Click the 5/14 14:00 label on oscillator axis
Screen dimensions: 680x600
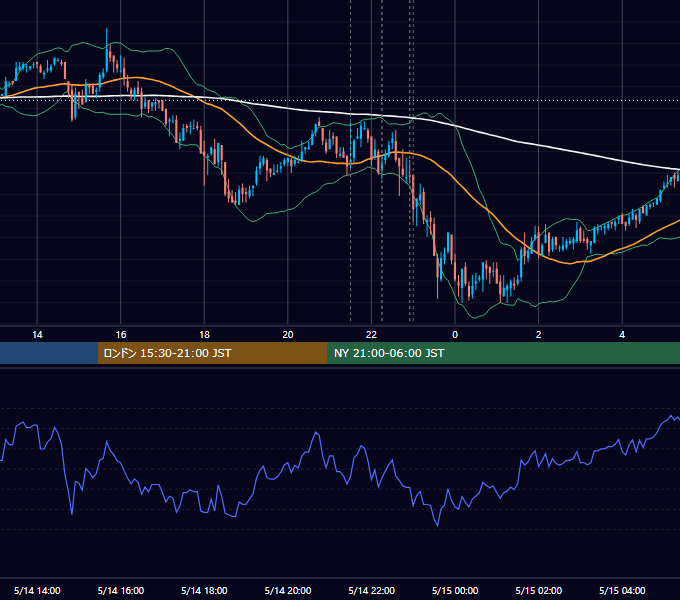pos(37,590)
